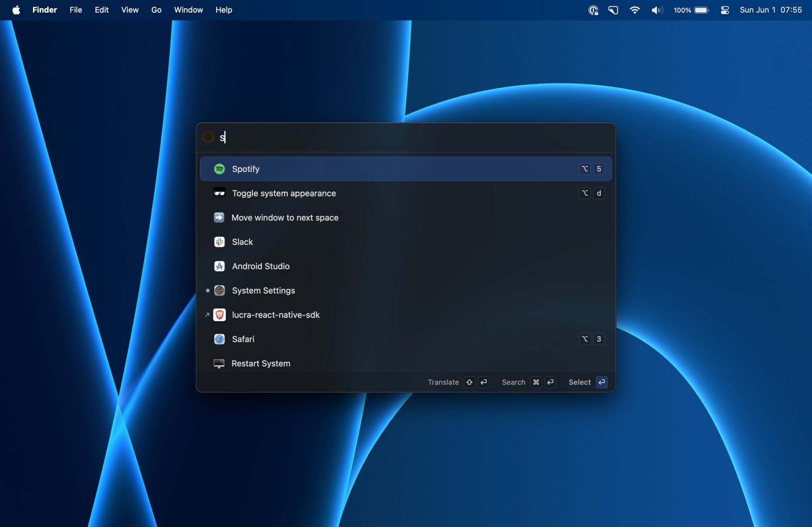Open the battery status menu

point(701,10)
